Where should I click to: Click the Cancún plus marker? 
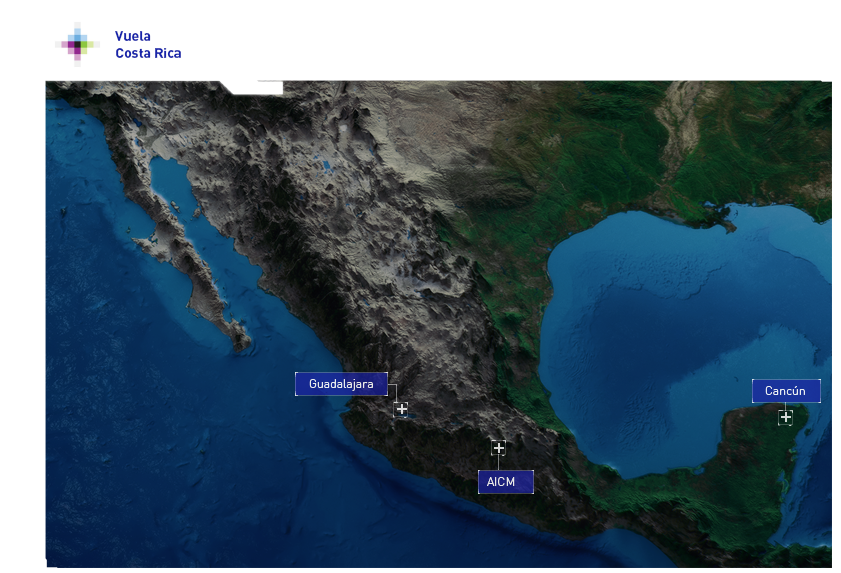click(x=785, y=416)
